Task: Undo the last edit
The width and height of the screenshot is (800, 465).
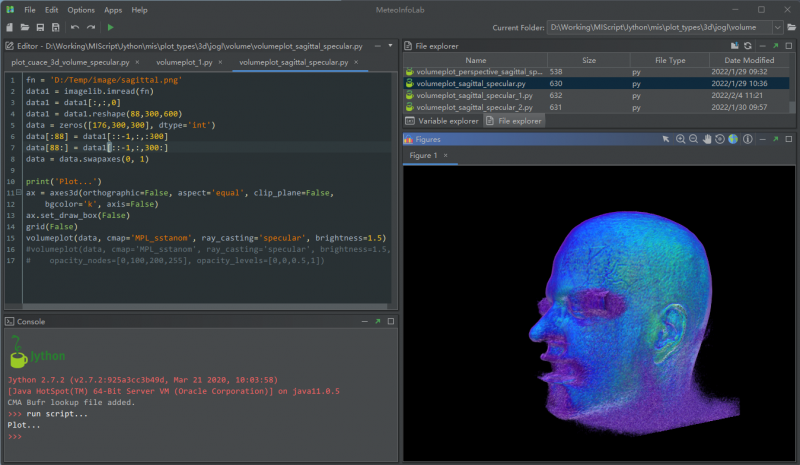Action: coord(75,28)
